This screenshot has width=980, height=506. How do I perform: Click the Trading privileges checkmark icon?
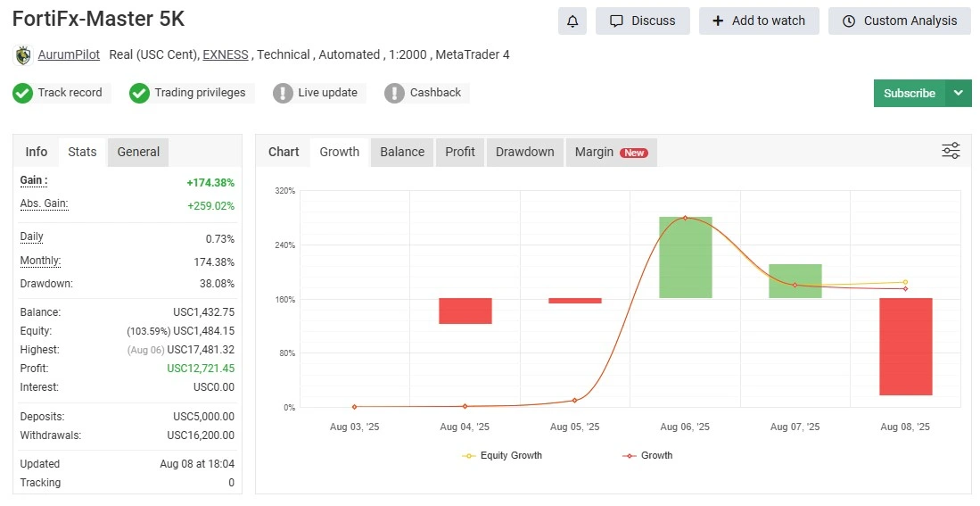[x=139, y=93]
